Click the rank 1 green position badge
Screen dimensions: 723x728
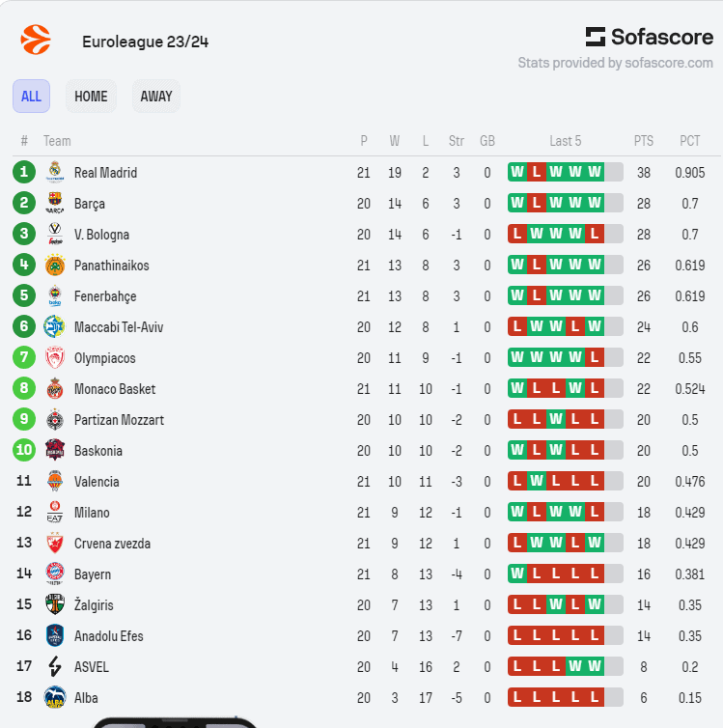pos(24,173)
